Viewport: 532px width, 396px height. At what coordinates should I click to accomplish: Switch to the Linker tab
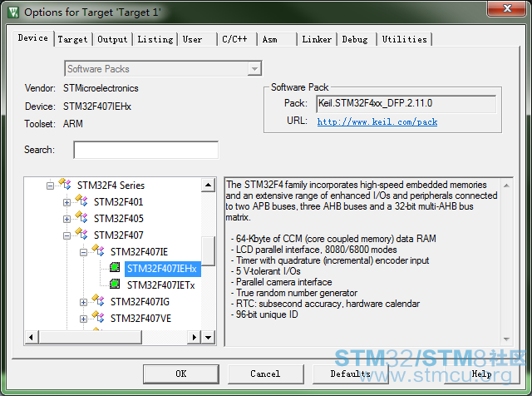317,39
